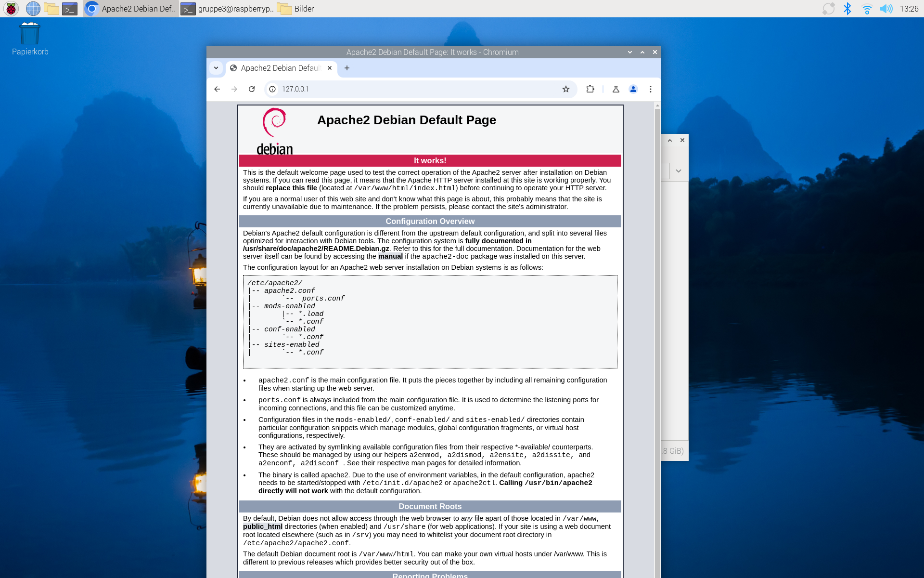
Task: Click the Apache2 Debian Default Page heading
Action: click(x=407, y=120)
